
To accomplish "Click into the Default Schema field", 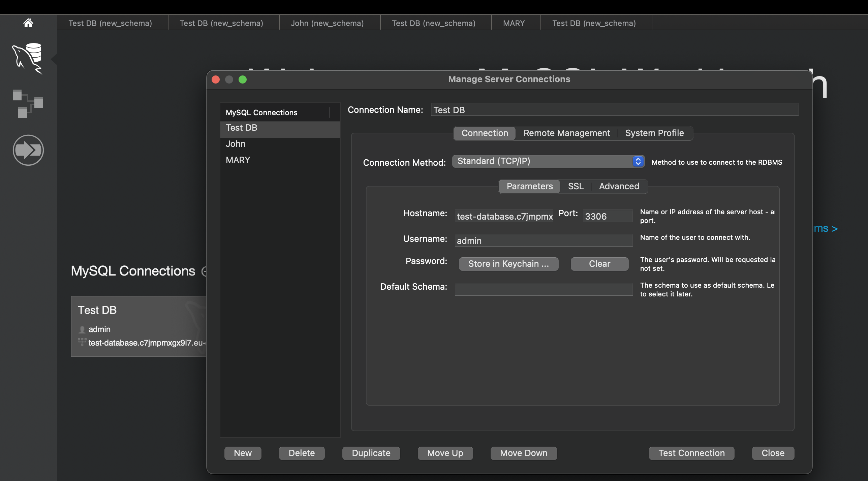I will coord(543,289).
